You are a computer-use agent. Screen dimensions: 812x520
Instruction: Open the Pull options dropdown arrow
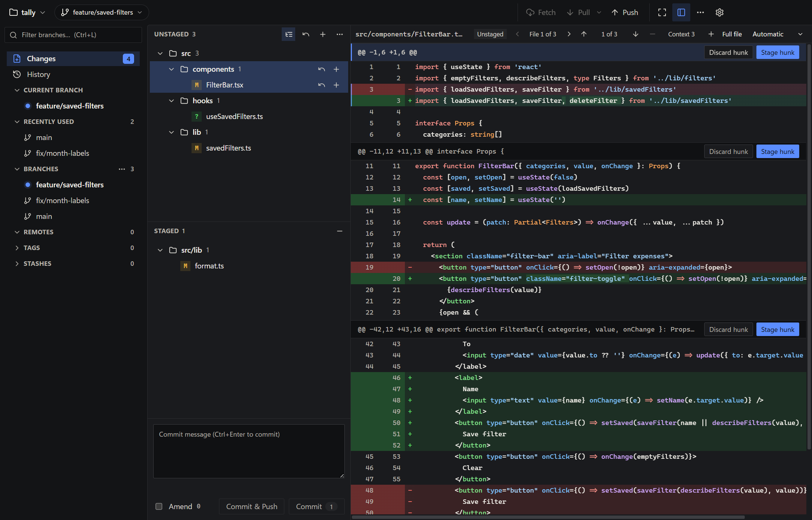click(599, 12)
